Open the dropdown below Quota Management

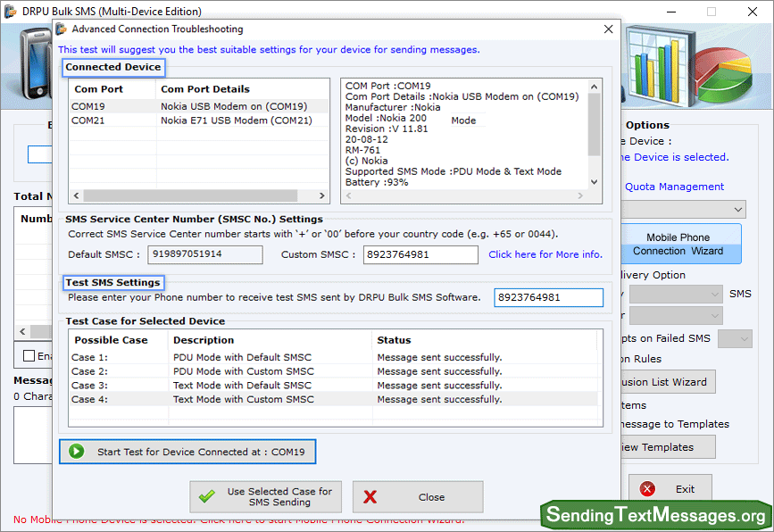684,209
